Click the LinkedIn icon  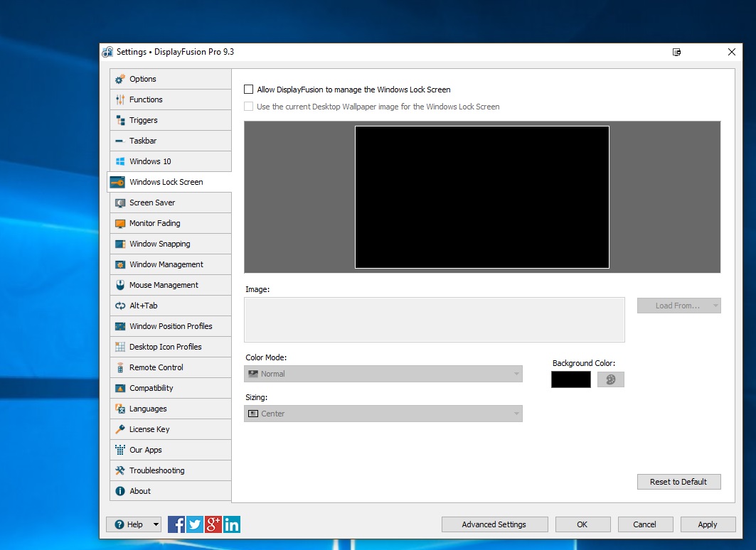(x=232, y=524)
